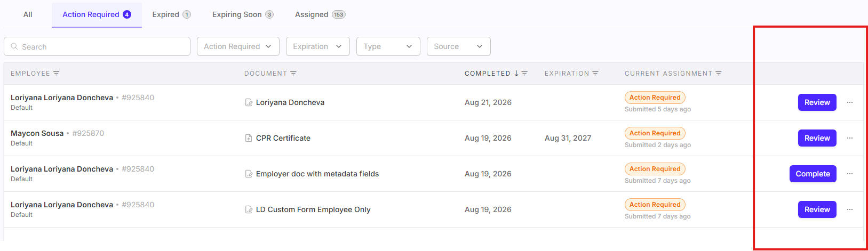Switch to the Expiring Soon tab
The width and height of the screenshot is (868, 251).
[243, 14]
